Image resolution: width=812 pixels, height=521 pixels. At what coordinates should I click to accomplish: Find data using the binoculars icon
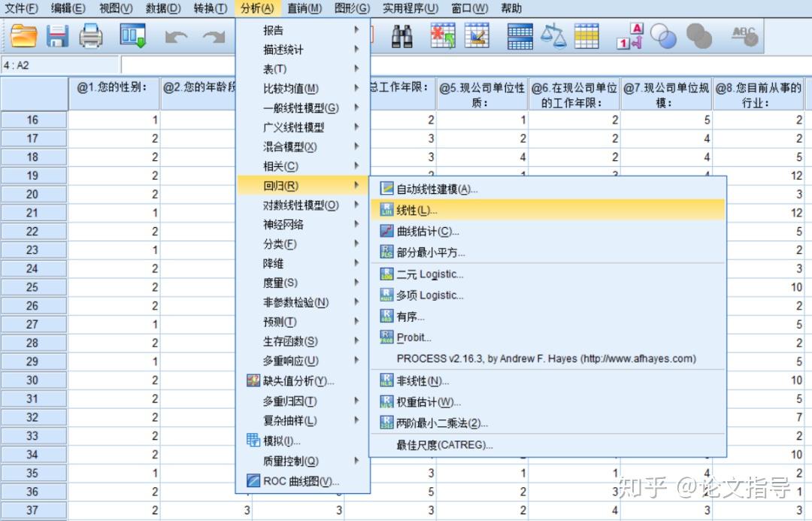pos(402,35)
